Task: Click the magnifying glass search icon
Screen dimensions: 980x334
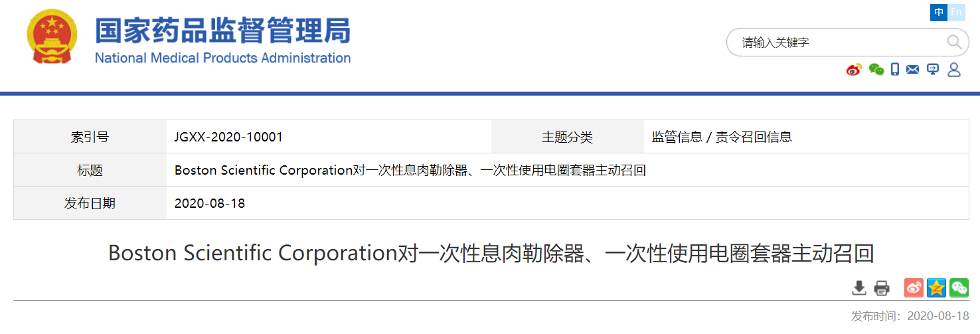Action: [x=954, y=42]
